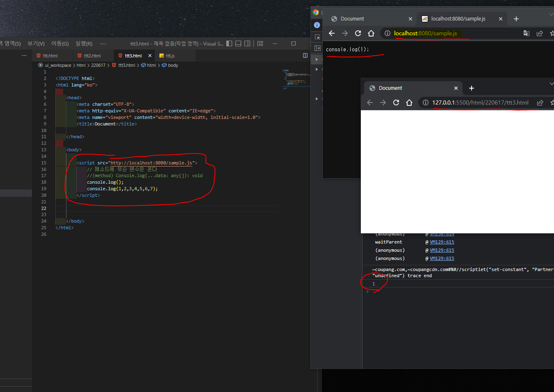Expand the second message group arrow in DevTools sidebar
This screenshot has height=392, width=554.
pyautogui.click(x=317, y=69)
